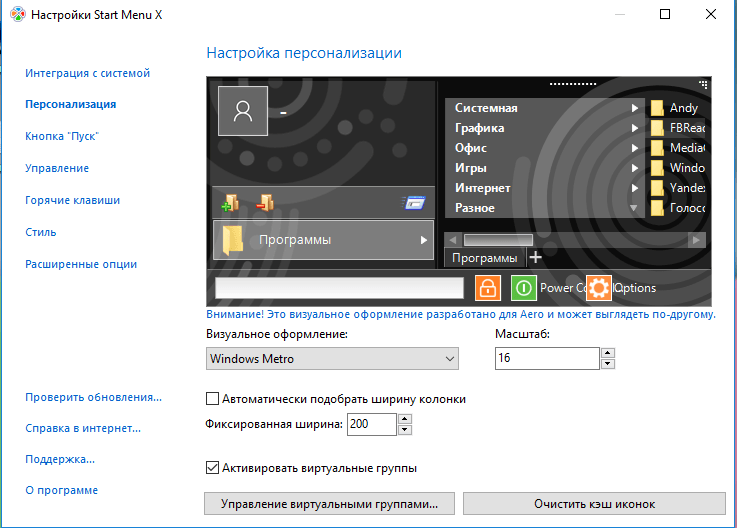Expand the Игры submenu arrow
737x528 pixels.
coord(635,168)
